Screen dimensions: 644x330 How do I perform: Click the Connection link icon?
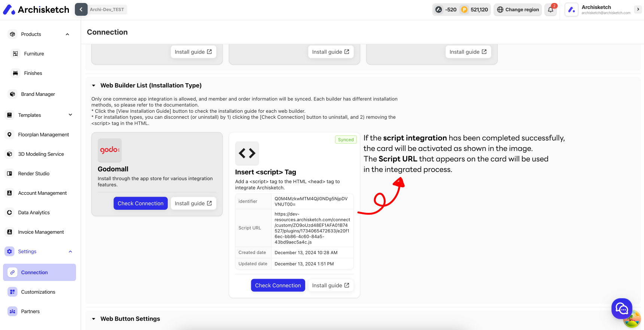pyautogui.click(x=13, y=272)
